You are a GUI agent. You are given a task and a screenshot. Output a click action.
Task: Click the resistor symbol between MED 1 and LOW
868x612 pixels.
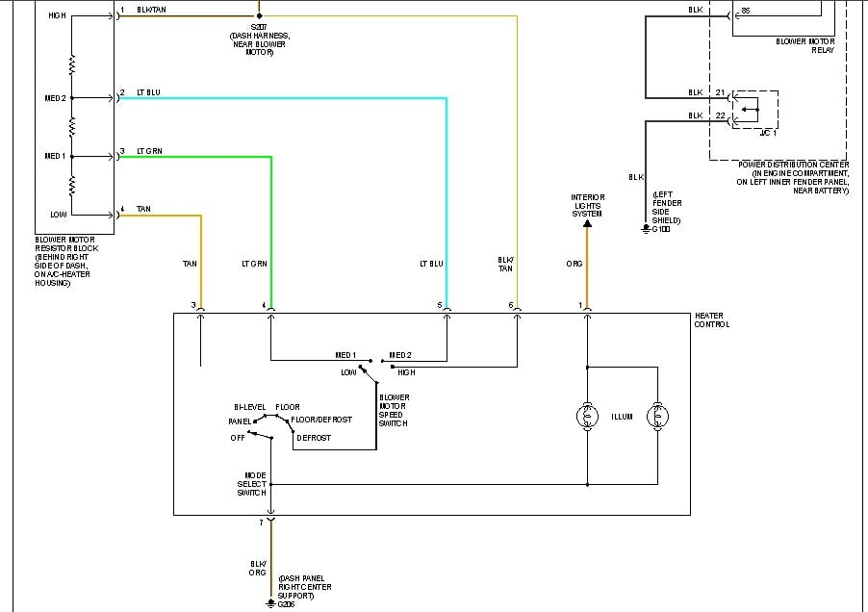pyautogui.click(x=72, y=186)
